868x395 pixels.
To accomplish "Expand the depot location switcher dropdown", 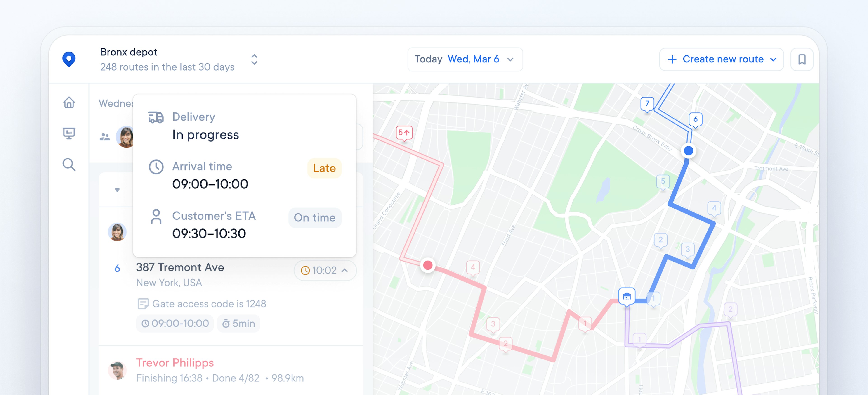I will coord(254,59).
